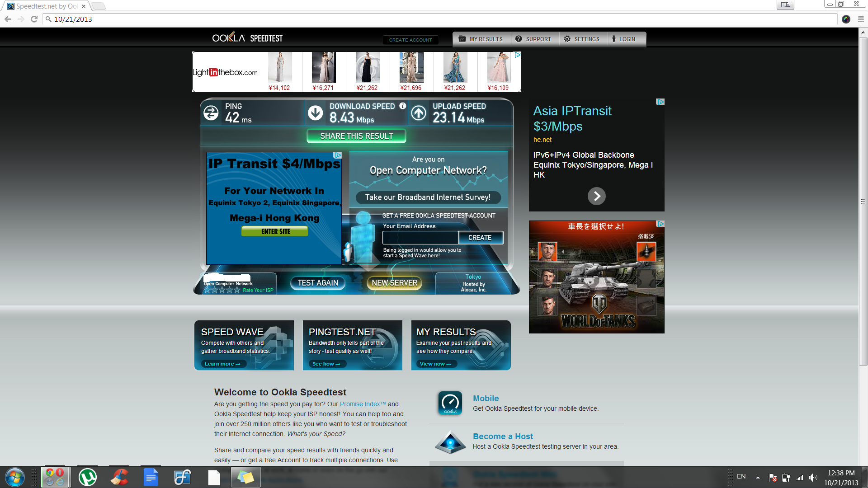Click the Tokyo server host info

coord(473,283)
